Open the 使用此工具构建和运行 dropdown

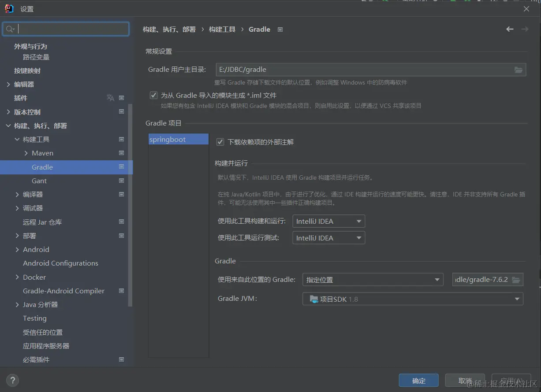pos(328,221)
